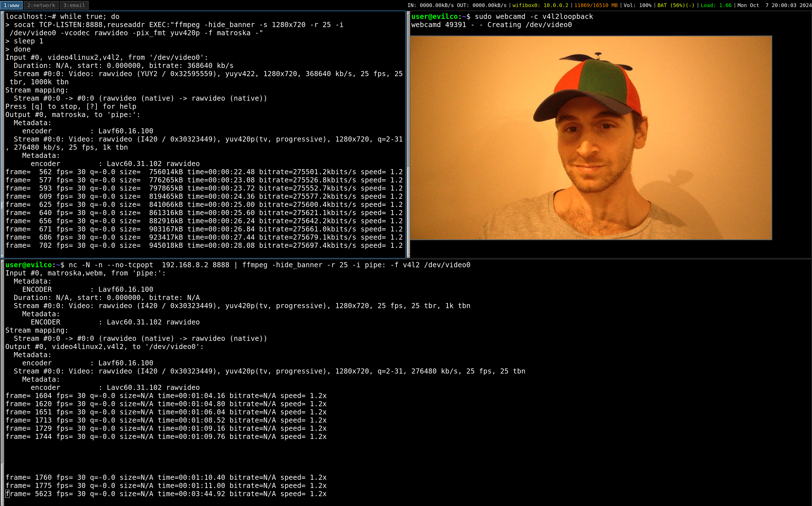Image resolution: width=812 pixels, height=506 pixels.
Task: Click "Input #0, matroska,webm, from 'pipe:'" line
Action: point(85,273)
